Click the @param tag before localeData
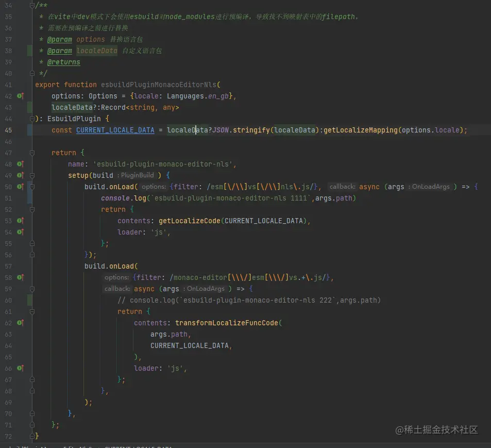 59,51
